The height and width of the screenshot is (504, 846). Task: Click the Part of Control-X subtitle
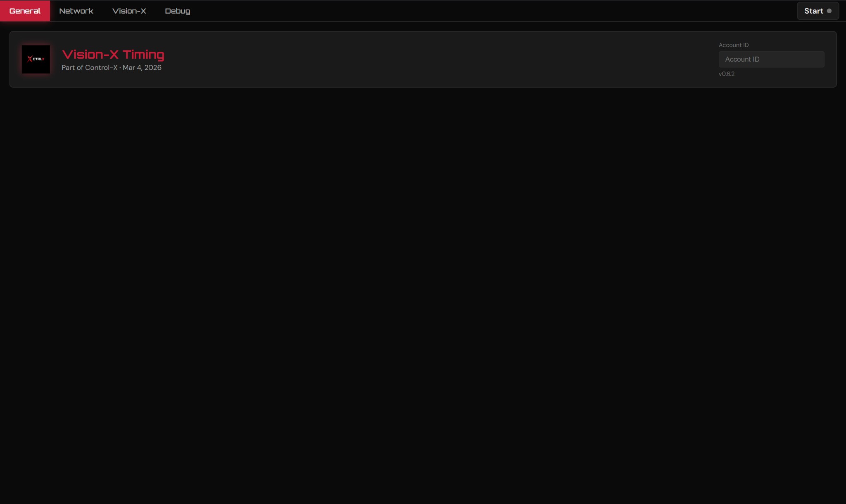point(89,68)
